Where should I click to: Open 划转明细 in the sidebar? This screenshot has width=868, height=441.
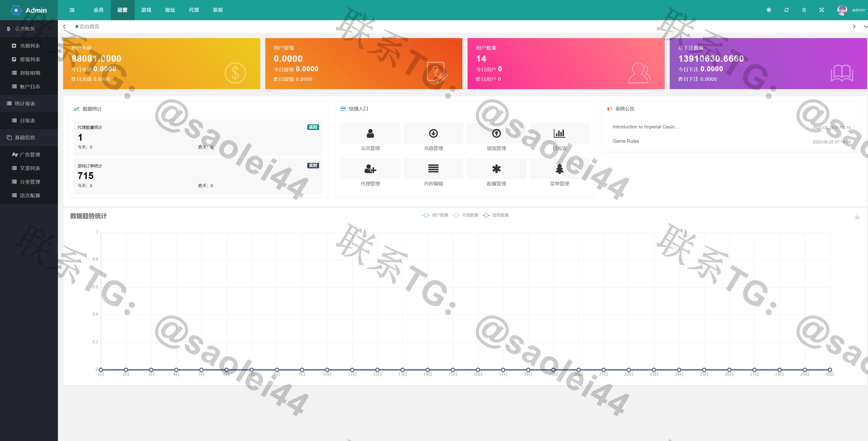pos(29,73)
